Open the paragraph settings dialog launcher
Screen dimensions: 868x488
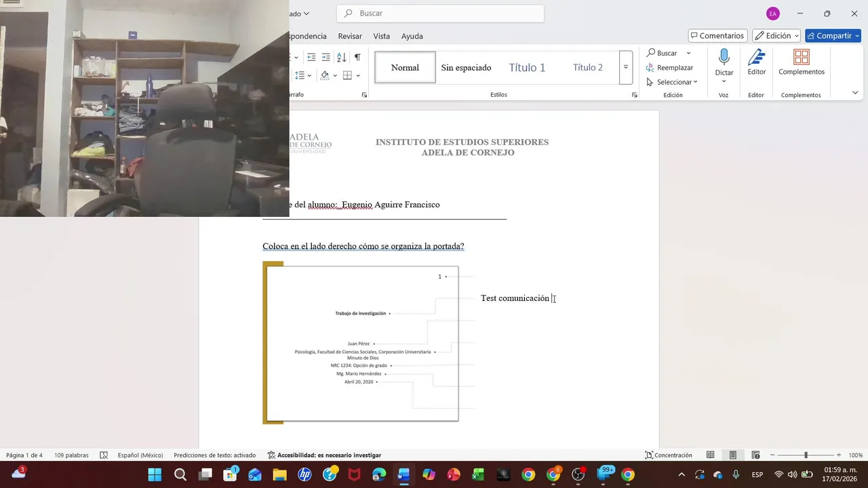(364, 95)
